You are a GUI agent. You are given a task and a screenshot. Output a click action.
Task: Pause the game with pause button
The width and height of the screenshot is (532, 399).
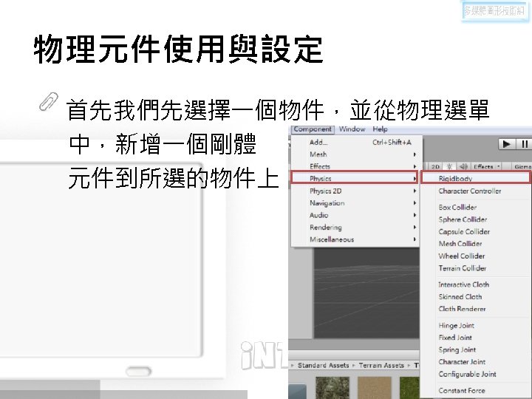click(524, 144)
